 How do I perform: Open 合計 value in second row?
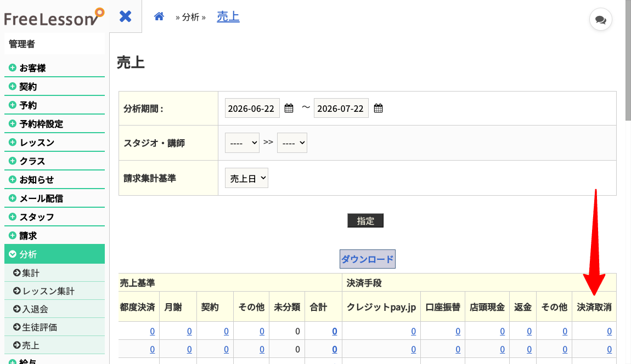pyautogui.click(x=334, y=349)
